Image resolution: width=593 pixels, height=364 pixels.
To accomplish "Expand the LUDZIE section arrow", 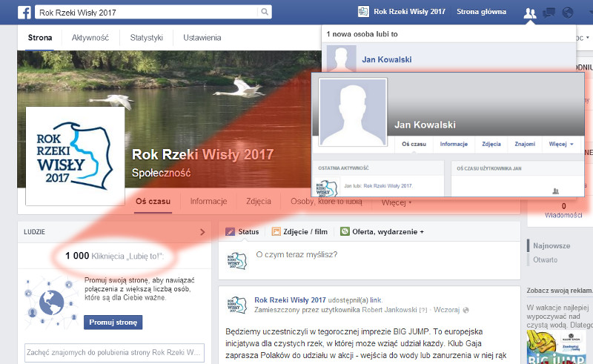I will 202,232.
